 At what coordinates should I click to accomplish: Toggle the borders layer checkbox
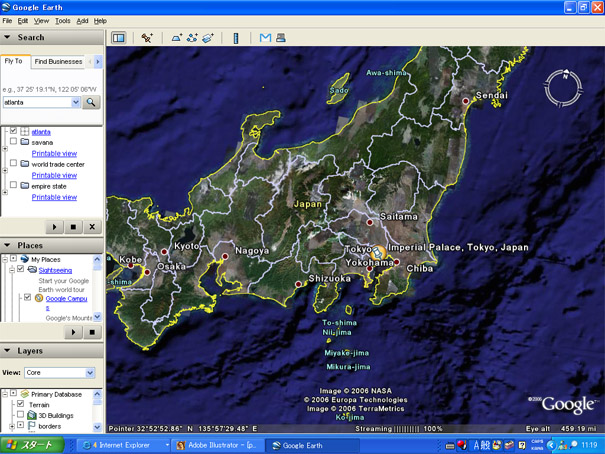[x=21, y=425]
